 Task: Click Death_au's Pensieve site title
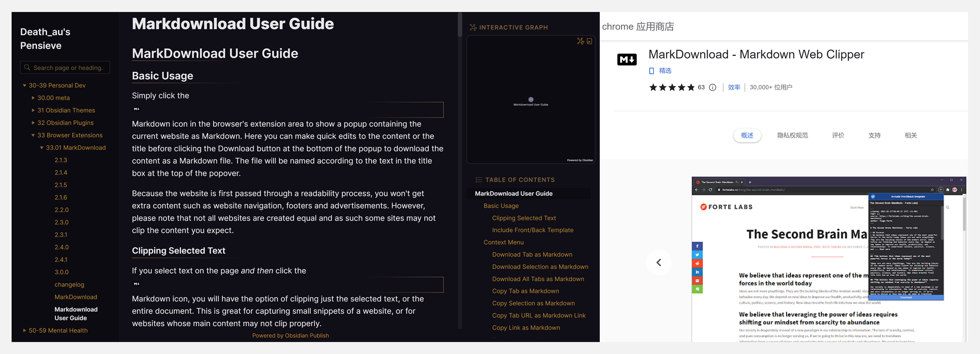click(x=45, y=39)
